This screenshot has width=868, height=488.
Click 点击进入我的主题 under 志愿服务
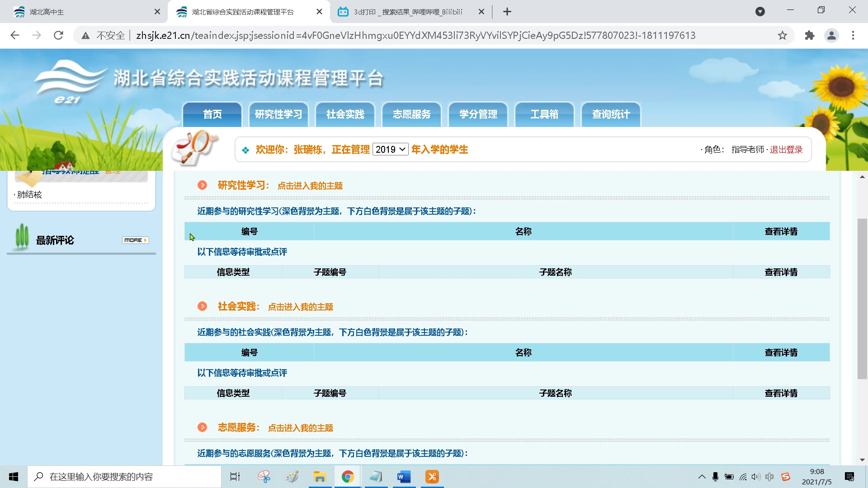tap(300, 428)
